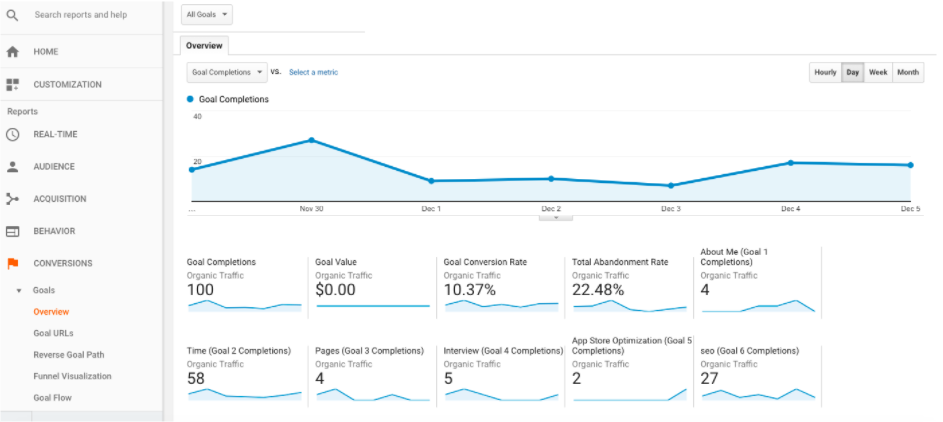Open the Goal Flow report
Image resolution: width=943 pixels, height=422 pixels.
point(52,398)
